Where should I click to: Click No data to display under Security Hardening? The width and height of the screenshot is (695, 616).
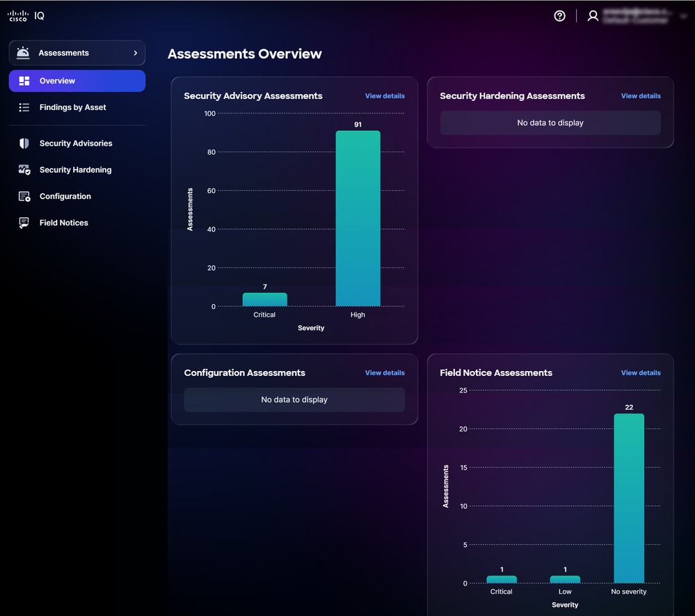(x=550, y=123)
